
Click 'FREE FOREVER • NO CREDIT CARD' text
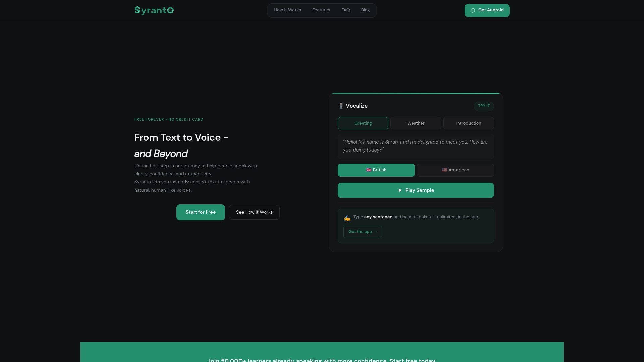[x=169, y=120]
